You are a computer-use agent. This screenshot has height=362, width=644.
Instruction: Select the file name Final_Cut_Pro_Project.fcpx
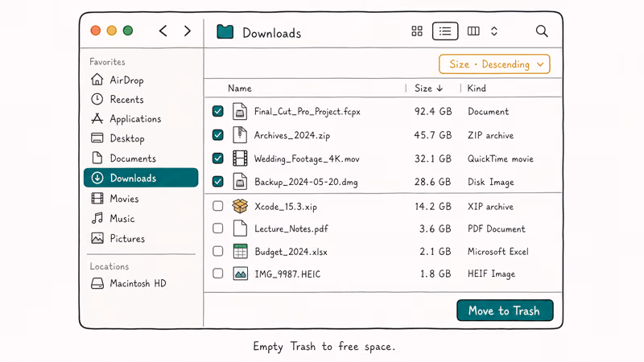(x=308, y=112)
